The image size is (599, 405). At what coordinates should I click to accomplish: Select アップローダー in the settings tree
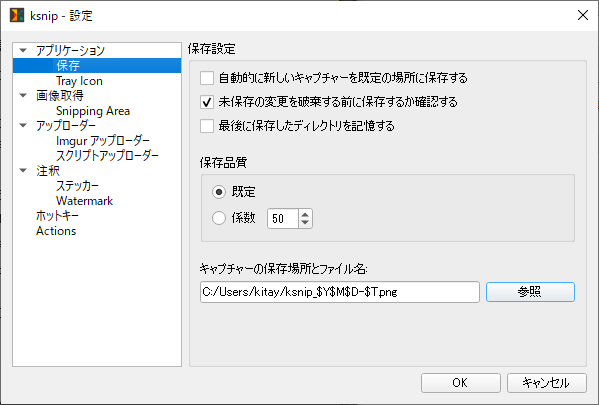66,125
